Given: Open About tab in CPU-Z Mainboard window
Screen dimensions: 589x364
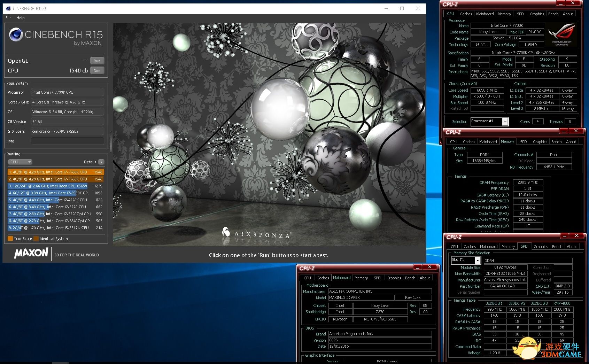Looking at the screenshot, I should pos(425,278).
